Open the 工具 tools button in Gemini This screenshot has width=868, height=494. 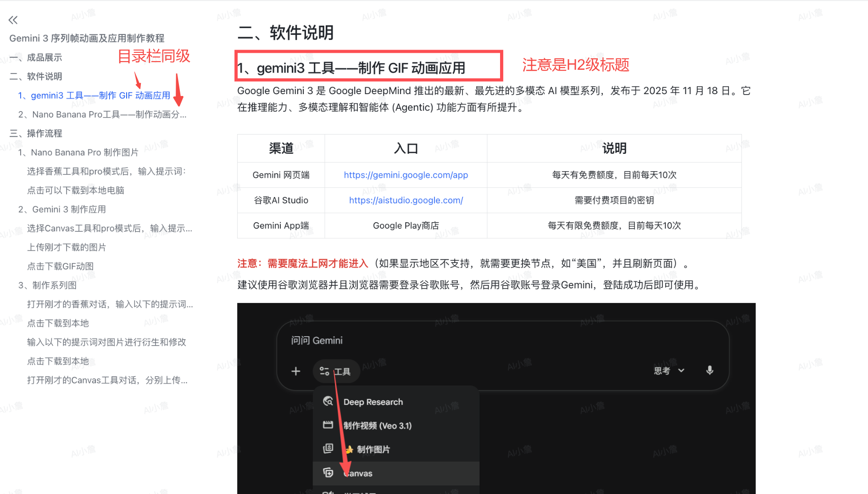(x=336, y=371)
